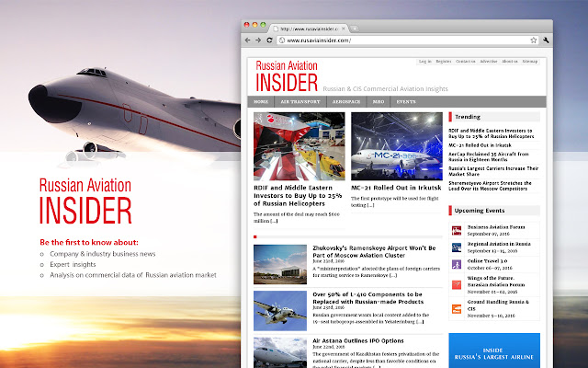Click the Contact us link
This screenshot has height=368, width=588.
pyautogui.click(x=466, y=62)
